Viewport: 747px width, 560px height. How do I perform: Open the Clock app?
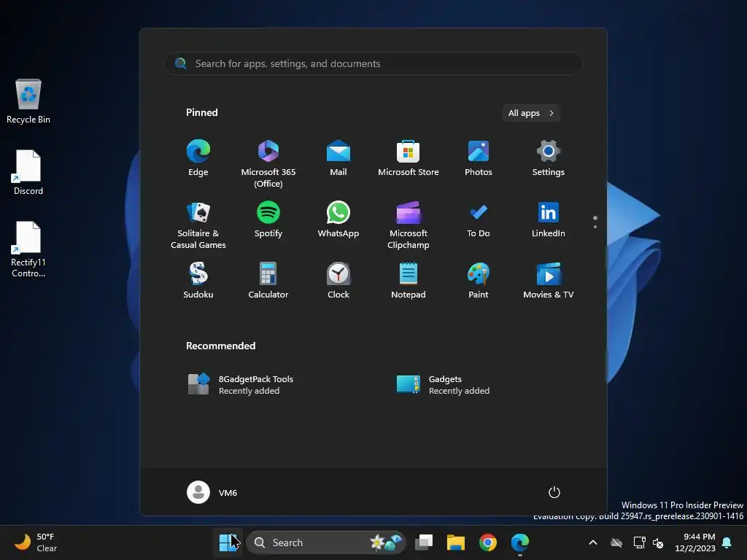point(338,281)
